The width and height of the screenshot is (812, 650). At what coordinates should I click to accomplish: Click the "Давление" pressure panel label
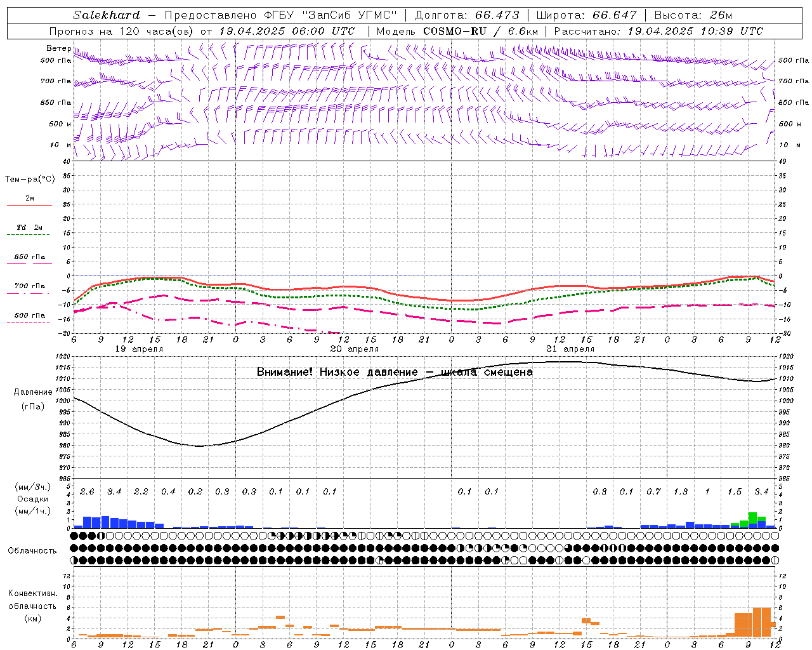[33, 392]
